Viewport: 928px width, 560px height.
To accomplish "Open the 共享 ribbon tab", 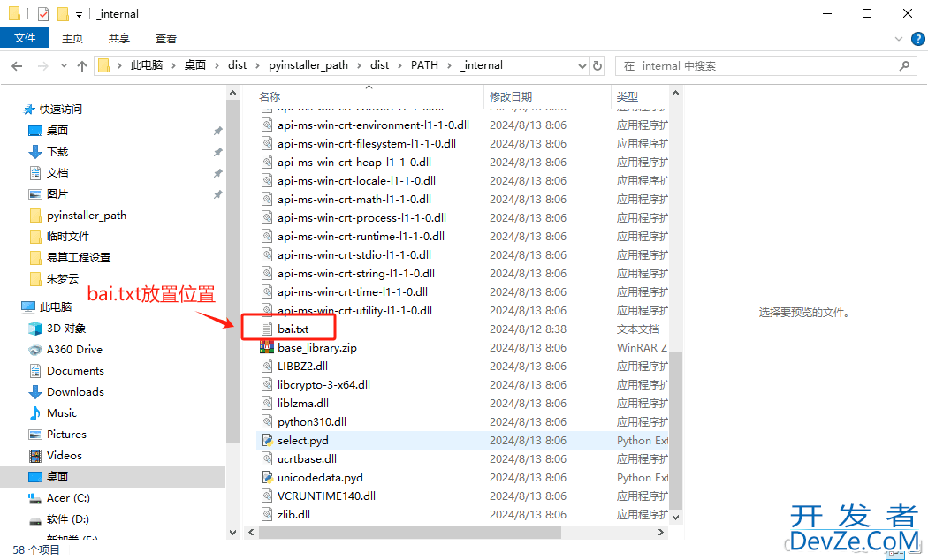I will pyautogui.click(x=119, y=39).
